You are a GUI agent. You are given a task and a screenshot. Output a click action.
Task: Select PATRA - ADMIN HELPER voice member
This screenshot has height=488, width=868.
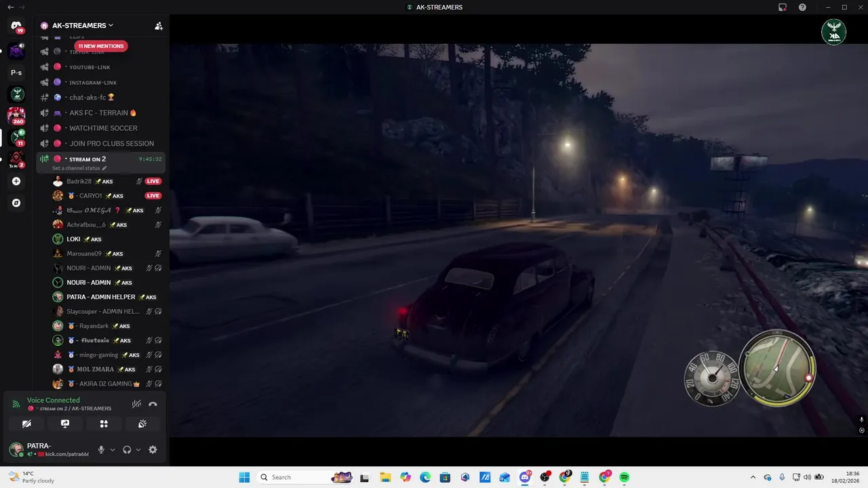point(108,297)
